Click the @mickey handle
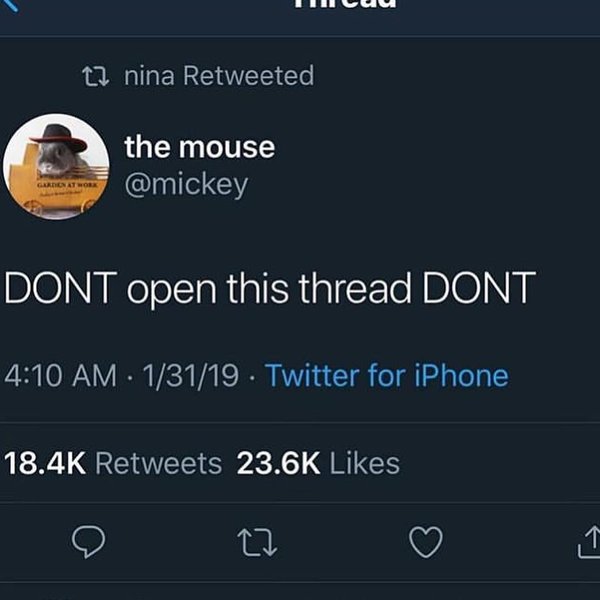 point(186,185)
